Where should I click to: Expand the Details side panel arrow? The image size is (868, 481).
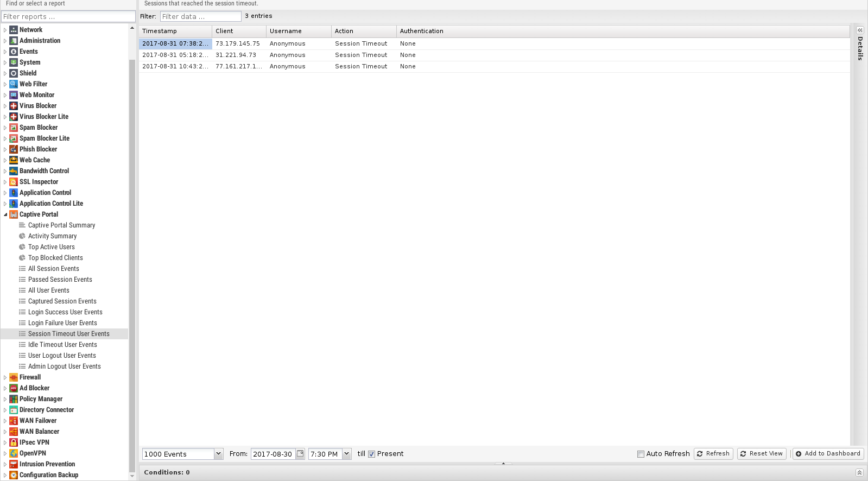tap(860, 30)
